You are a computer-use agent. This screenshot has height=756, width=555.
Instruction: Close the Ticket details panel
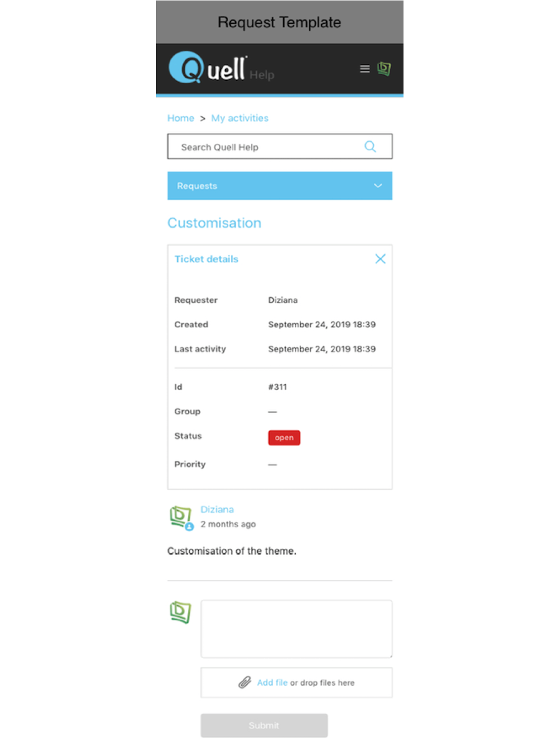(380, 259)
